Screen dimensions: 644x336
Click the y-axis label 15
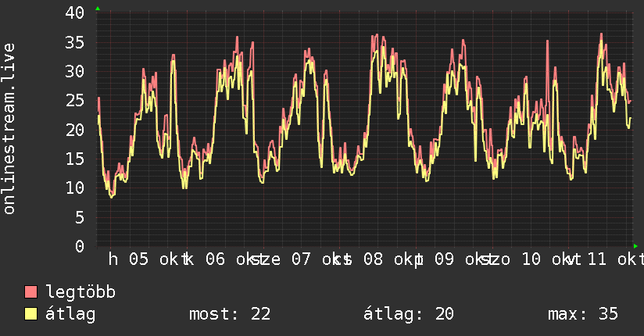click(x=75, y=159)
